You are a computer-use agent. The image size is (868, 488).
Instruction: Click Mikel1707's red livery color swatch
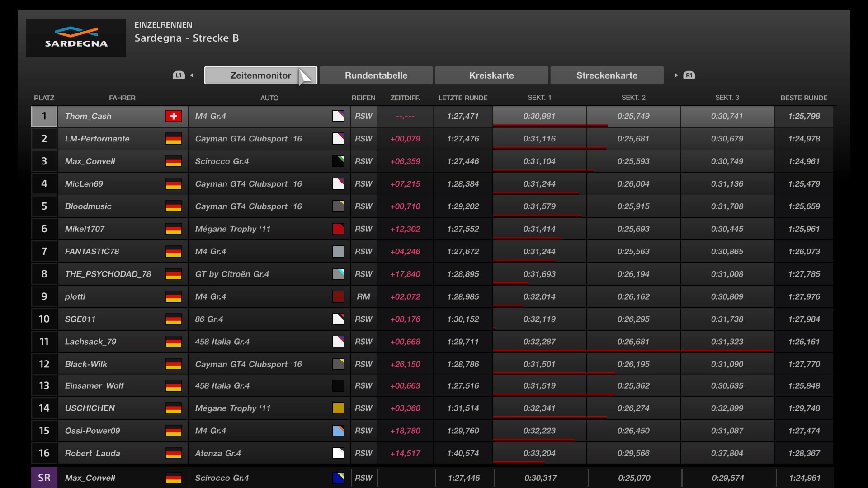point(338,229)
